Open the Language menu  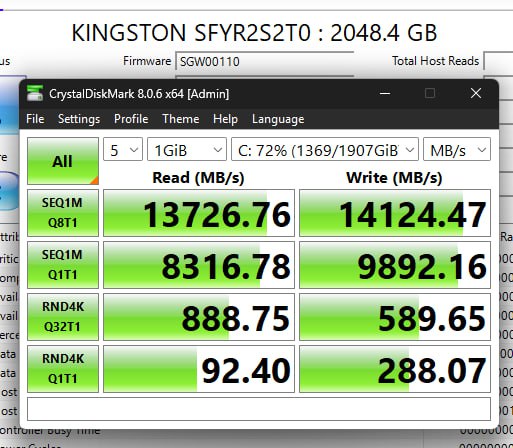coord(278,119)
